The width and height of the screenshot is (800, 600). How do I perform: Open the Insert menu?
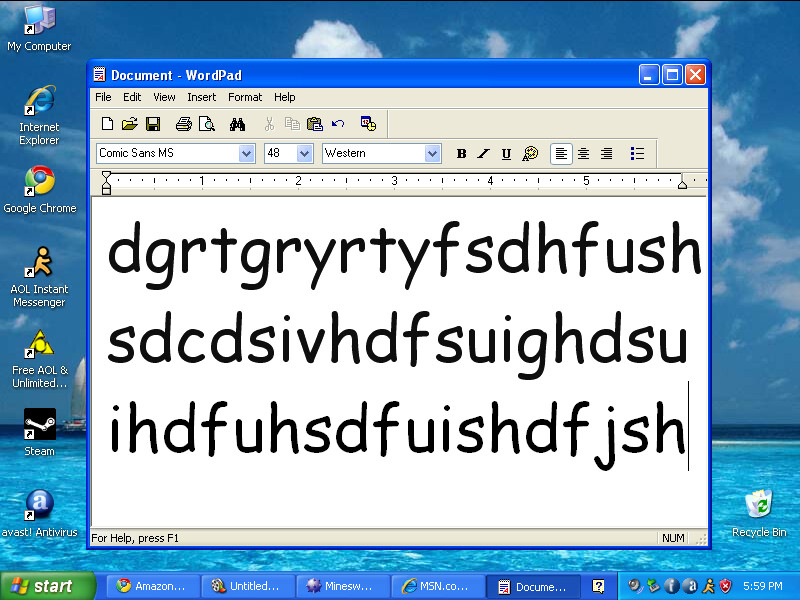tap(201, 97)
